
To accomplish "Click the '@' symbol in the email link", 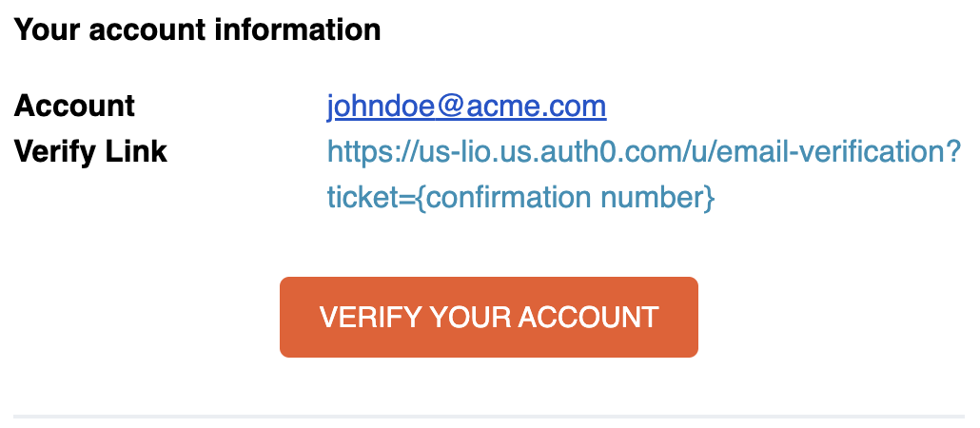I will point(451,107).
